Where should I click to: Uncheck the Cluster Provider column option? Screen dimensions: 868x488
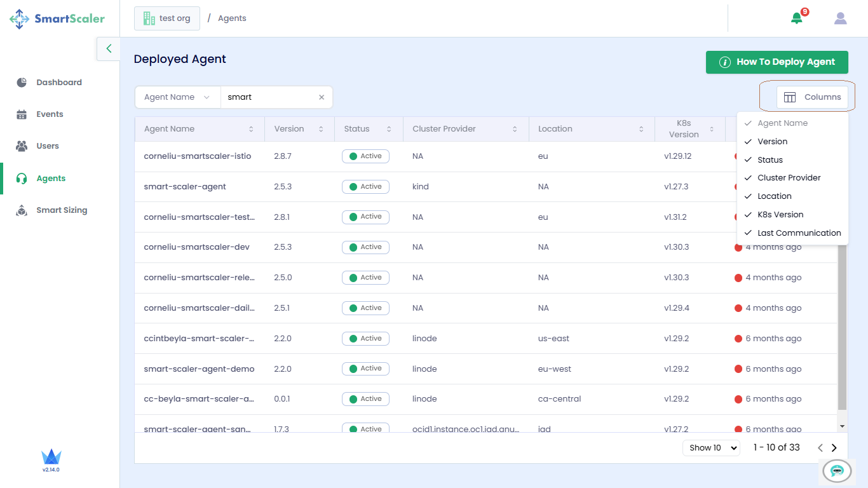pos(792,178)
